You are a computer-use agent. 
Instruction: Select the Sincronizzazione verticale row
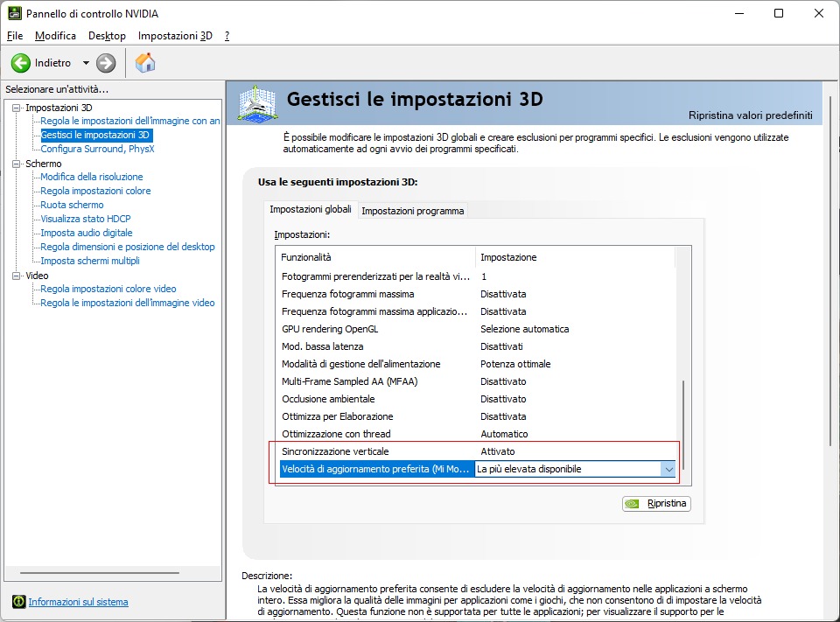pos(478,451)
